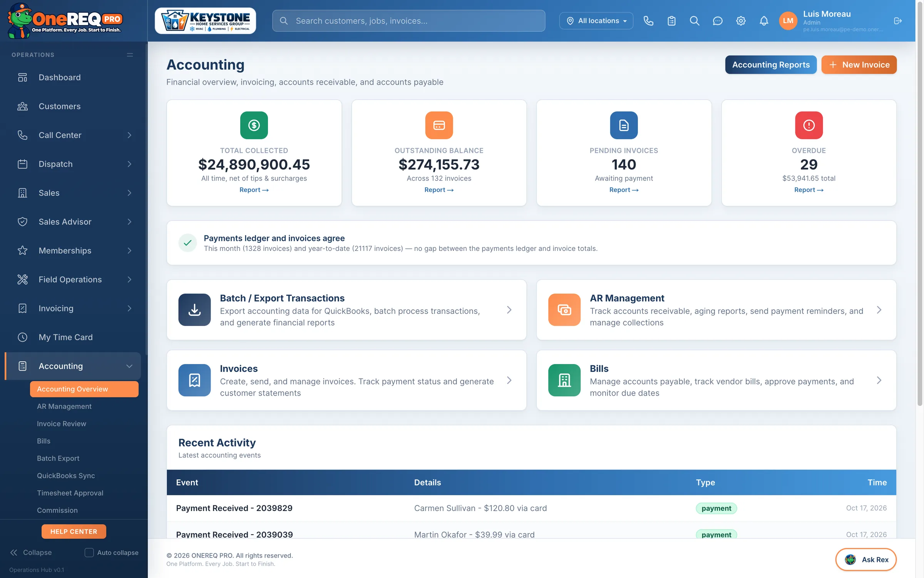The width and height of the screenshot is (924, 578).
Task: Click the Overdue alert icon
Action: pyautogui.click(x=809, y=125)
